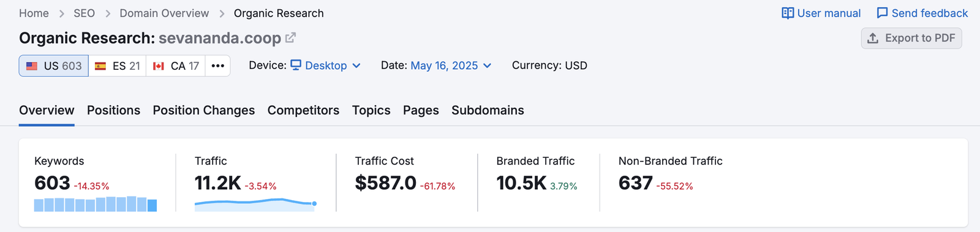Viewport: 980px width, 232px height.
Task: Select the US flag database
Action: 54,65
